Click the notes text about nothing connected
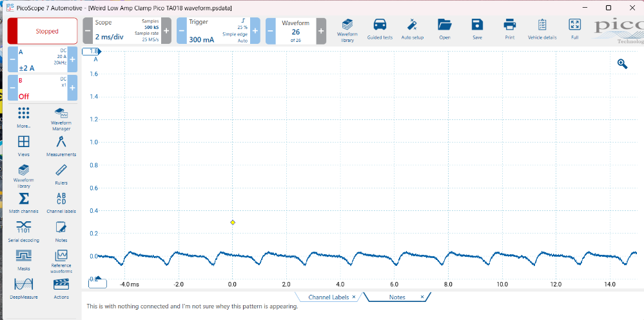 click(x=192, y=306)
